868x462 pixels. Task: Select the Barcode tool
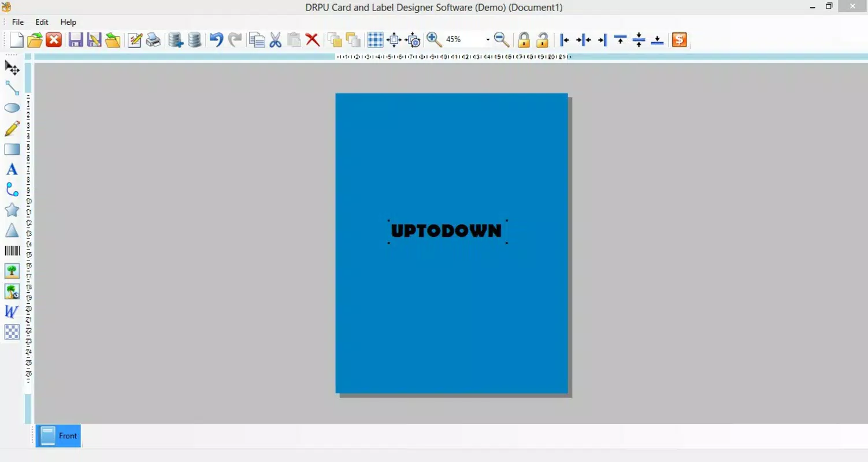tap(12, 251)
